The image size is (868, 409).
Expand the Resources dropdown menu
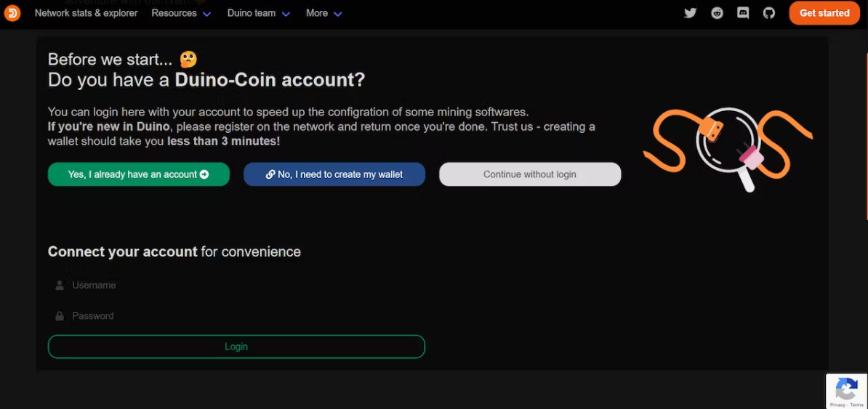pyautogui.click(x=181, y=13)
